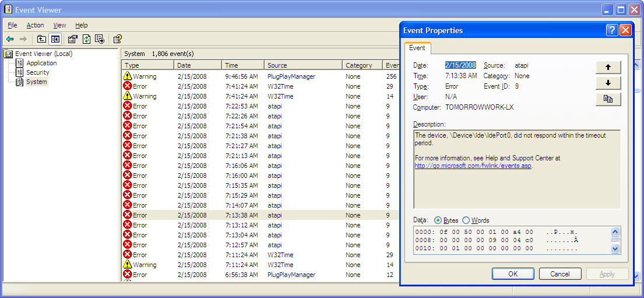Open Properties via toolbar icon

(73, 39)
